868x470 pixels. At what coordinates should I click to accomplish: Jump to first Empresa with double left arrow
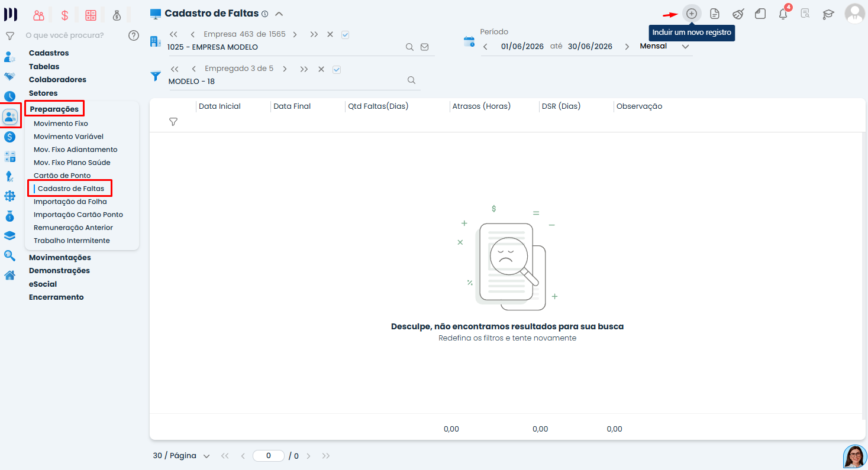coord(173,35)
